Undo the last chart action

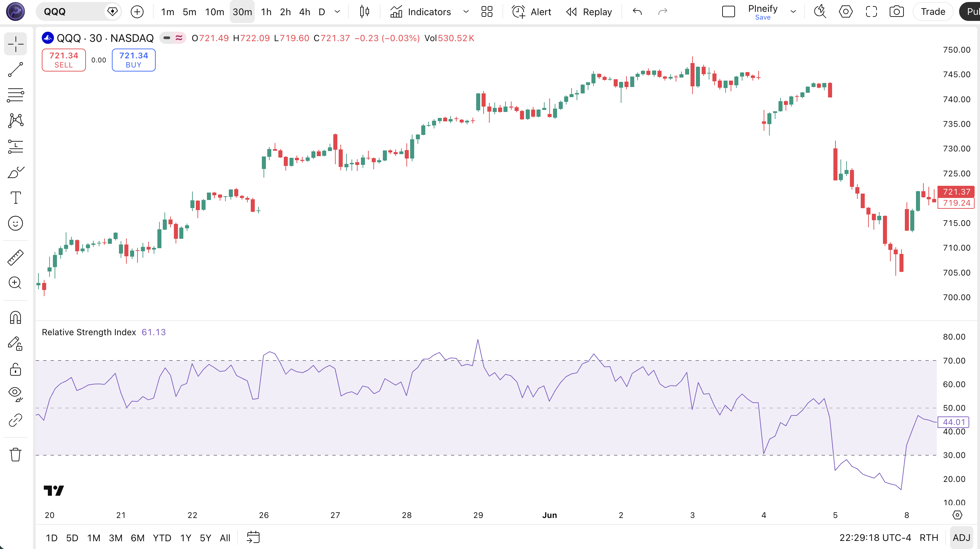pyautogui.click(x=637, y=12)
